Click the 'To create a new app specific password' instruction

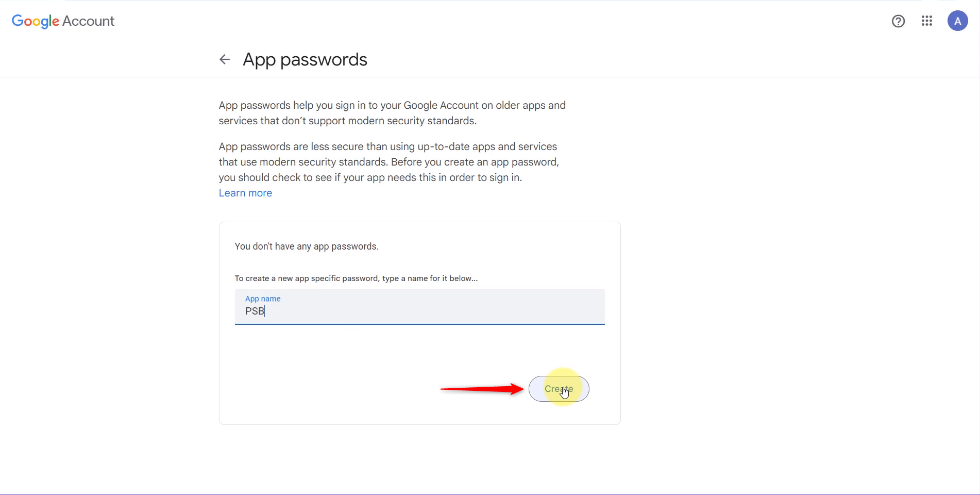coord(356,278)
